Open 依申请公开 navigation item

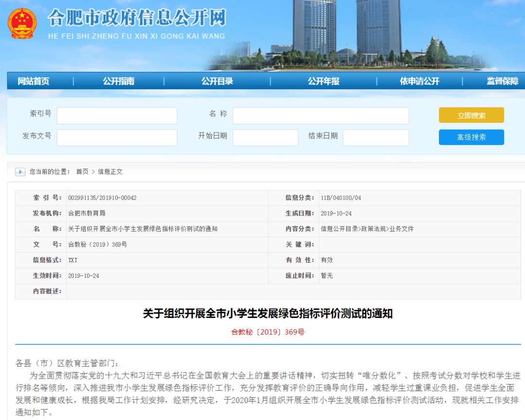coord(420,81)
